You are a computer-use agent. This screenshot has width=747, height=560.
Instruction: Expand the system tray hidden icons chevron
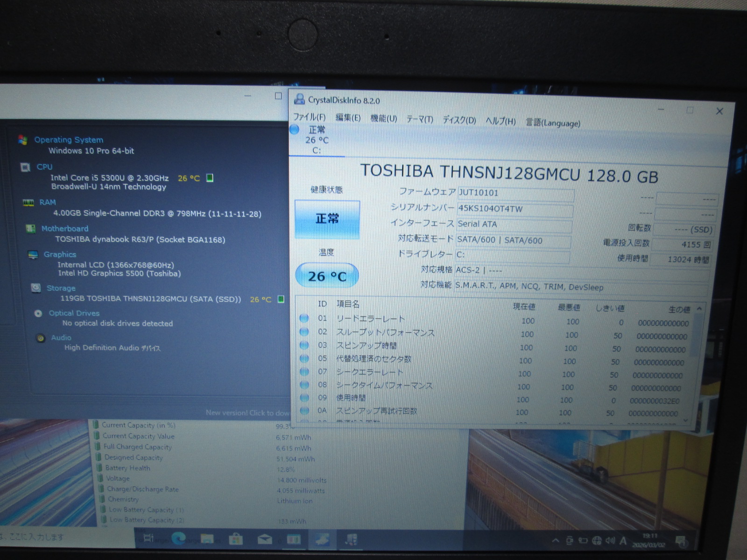point(555,540)
